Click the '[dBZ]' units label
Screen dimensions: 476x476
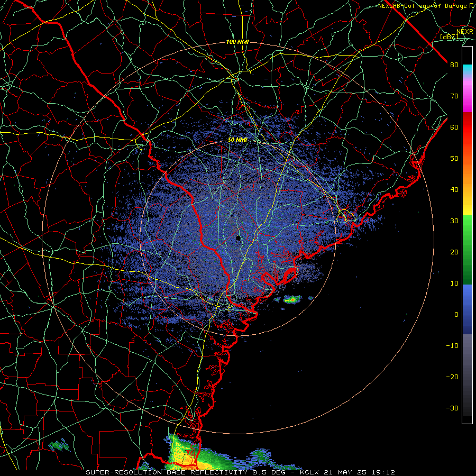click(449, 37)
